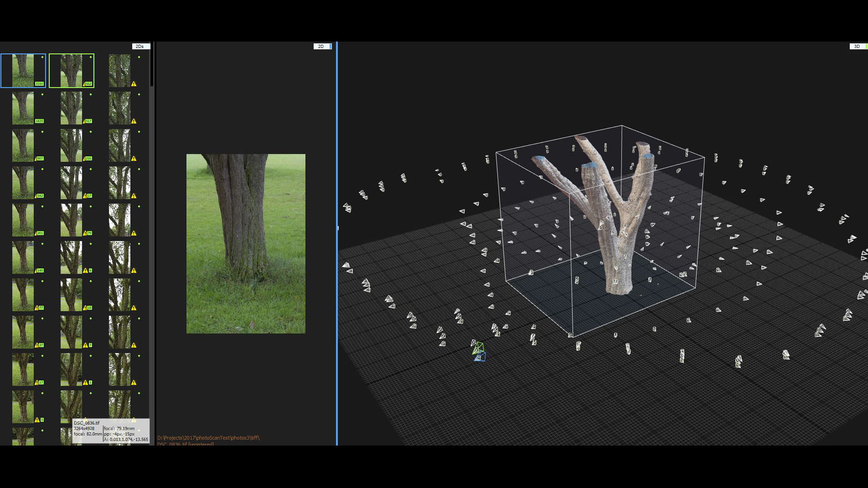Click the 542 badge with warning triangle
868x488 pixels.
pyautogui.click(x=40, y=196)
